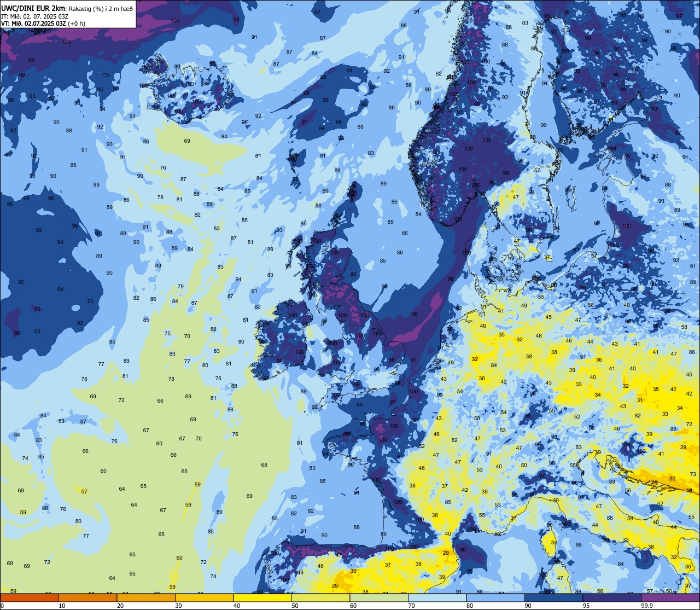The width and height of the screenshot is (700, 610).
Task: Click the 'IT: Mið. 02. 07. 2025 03Z' line
Action: click(x=34, y=16)
